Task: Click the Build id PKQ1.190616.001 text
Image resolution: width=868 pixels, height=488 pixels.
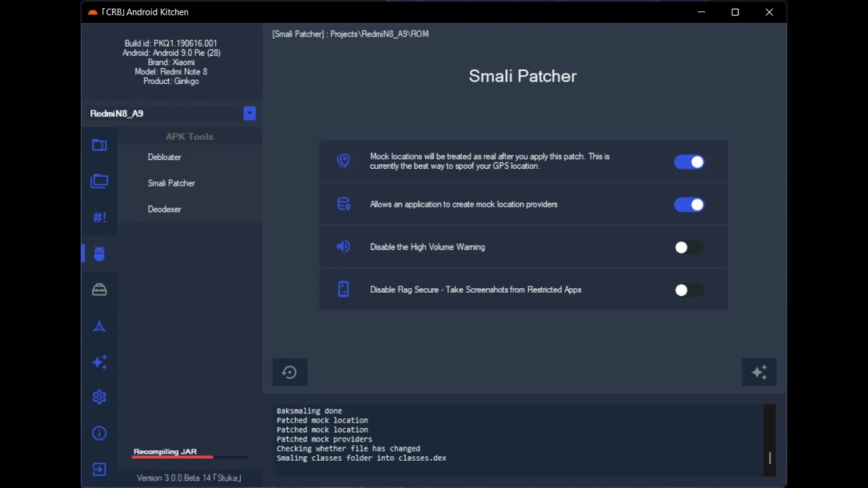Action: click(171, 43)
